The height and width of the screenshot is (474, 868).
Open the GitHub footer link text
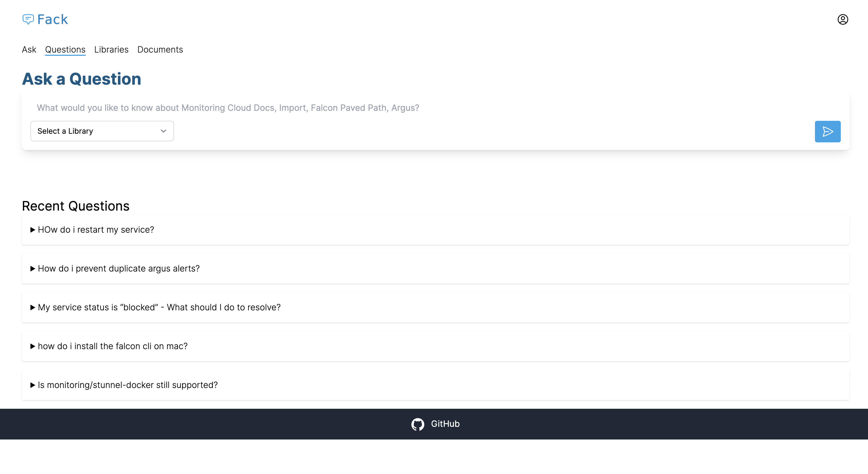coord(445,424)
